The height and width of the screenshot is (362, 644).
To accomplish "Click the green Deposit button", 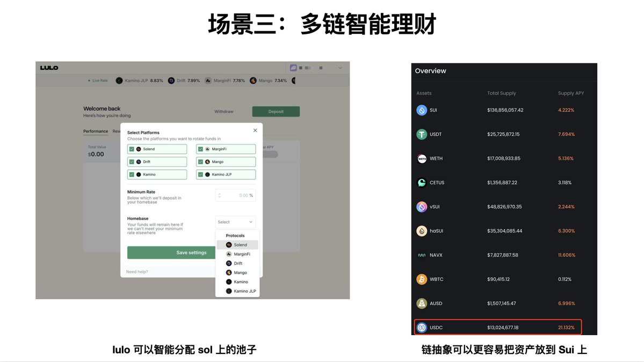I will click(x=276, y=111).
